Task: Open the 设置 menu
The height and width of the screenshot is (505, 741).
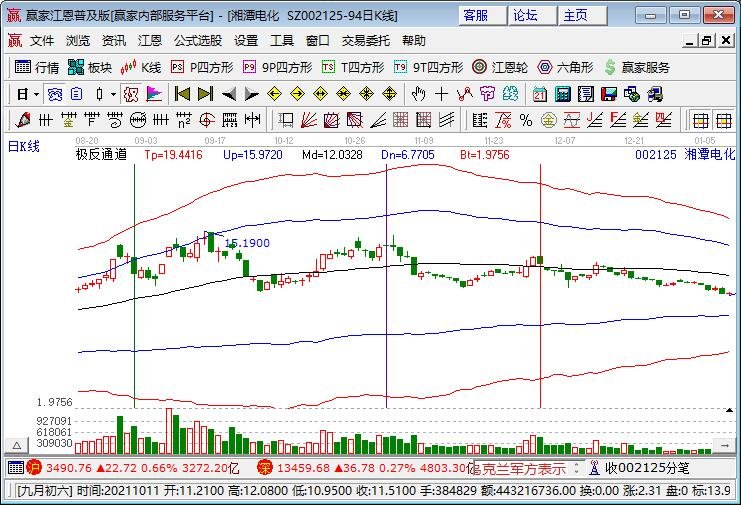Action: 246,41
